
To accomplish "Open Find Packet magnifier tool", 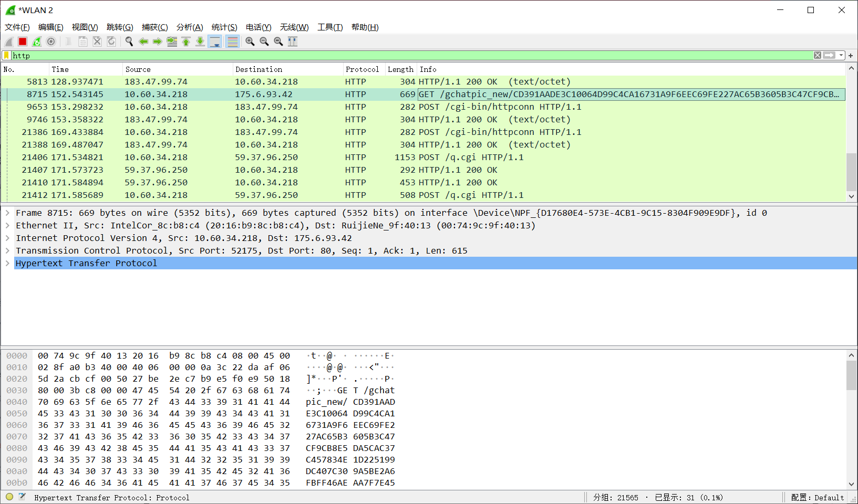I will coord(129,41).
